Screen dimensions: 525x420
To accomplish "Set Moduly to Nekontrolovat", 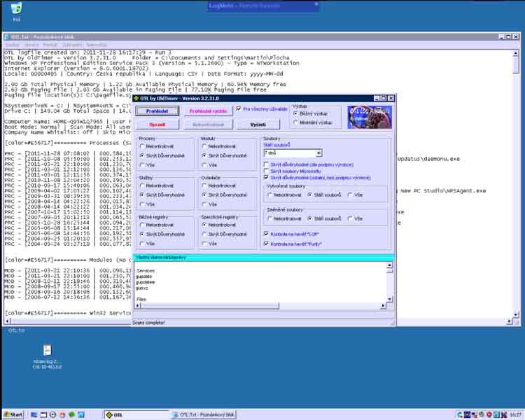I will pos(204,146).
